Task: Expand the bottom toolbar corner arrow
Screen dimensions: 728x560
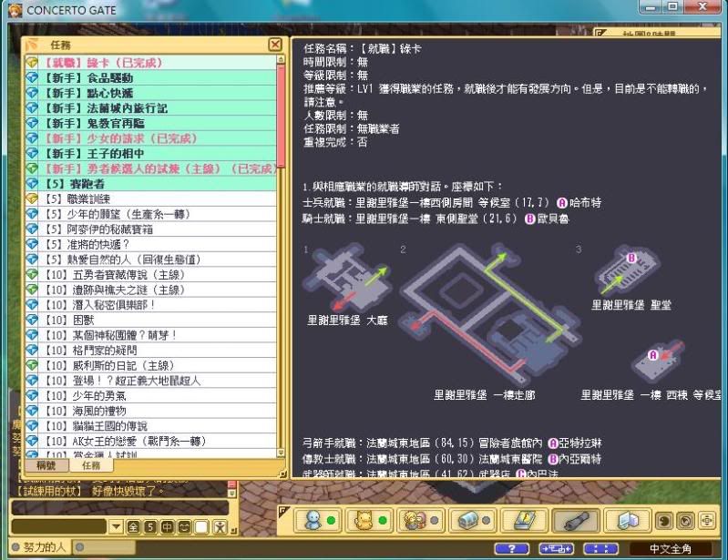Action: pyautogui.click(x=283, y=511)
